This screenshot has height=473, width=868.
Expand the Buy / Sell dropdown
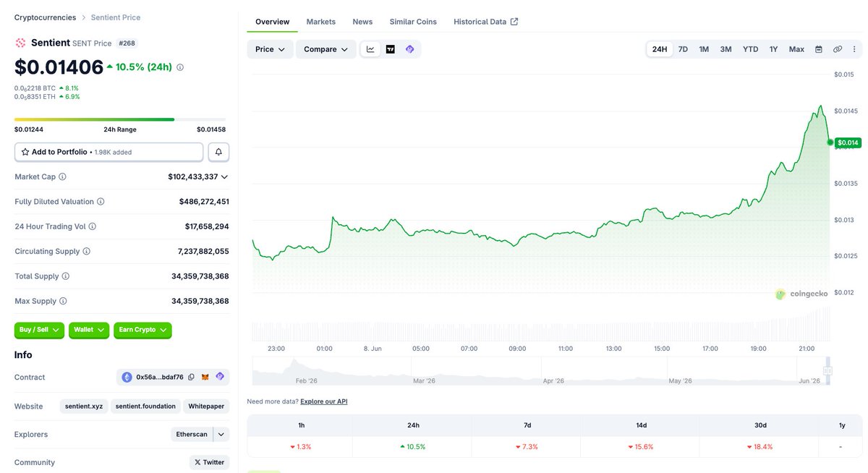[40, 330]
